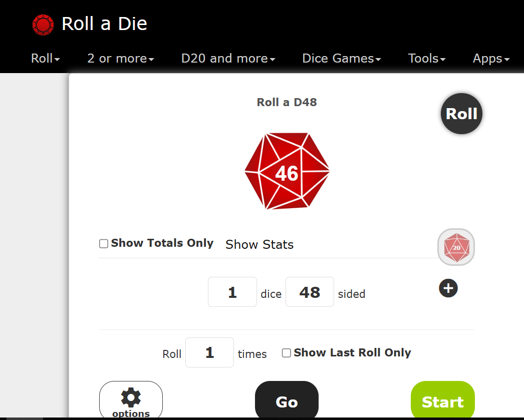Tick the Show Last Roll Only checkbox

coord(287,353)
